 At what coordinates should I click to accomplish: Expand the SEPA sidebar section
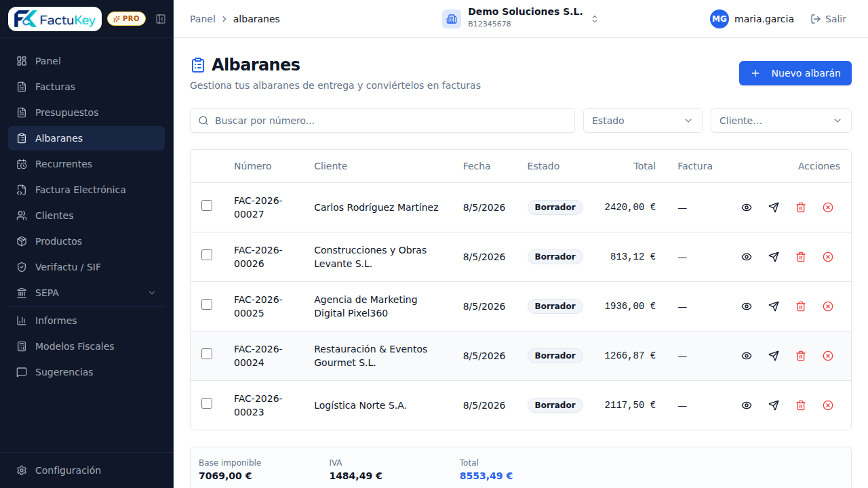(86, 293)
